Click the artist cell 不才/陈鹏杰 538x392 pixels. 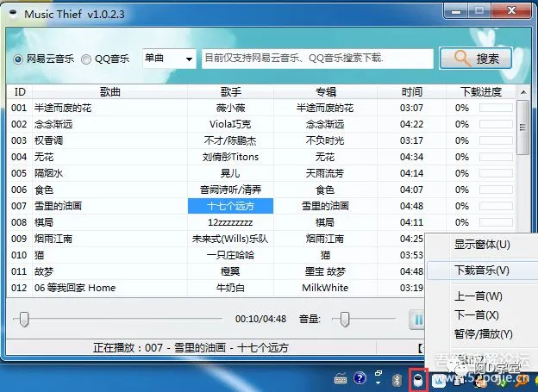(x=230, y=140)
